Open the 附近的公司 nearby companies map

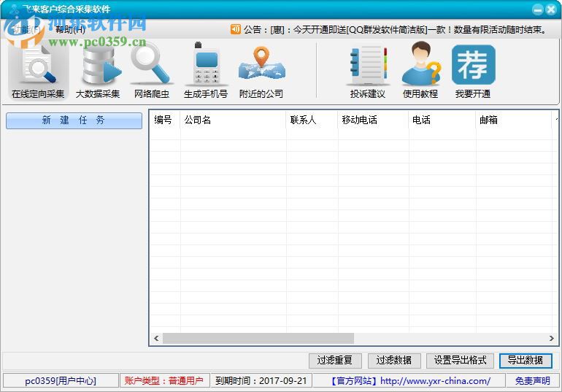click(261, 71)
